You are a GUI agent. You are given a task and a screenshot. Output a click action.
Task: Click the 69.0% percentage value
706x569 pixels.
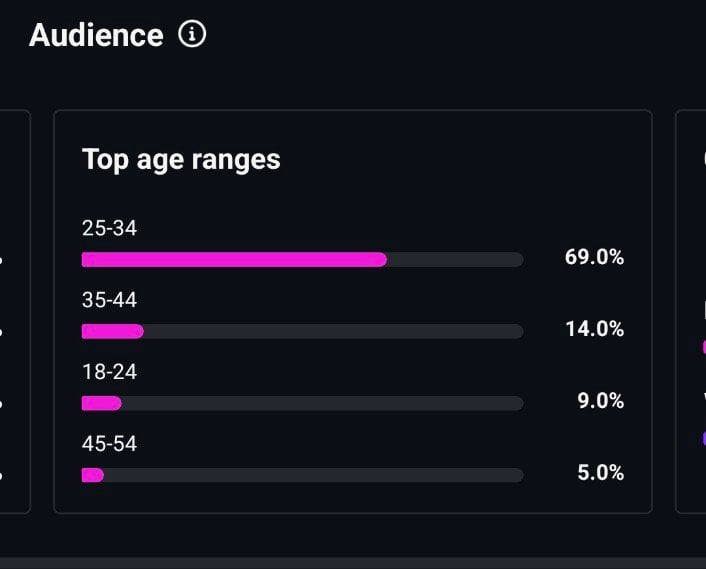tap(594, 257)
